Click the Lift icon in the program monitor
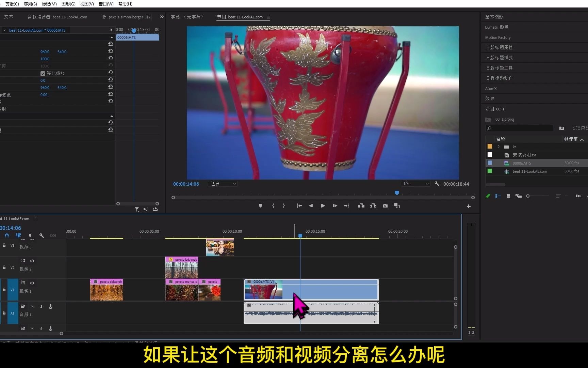This screenshot has width=588, height=368. click(x=361, y=205)
